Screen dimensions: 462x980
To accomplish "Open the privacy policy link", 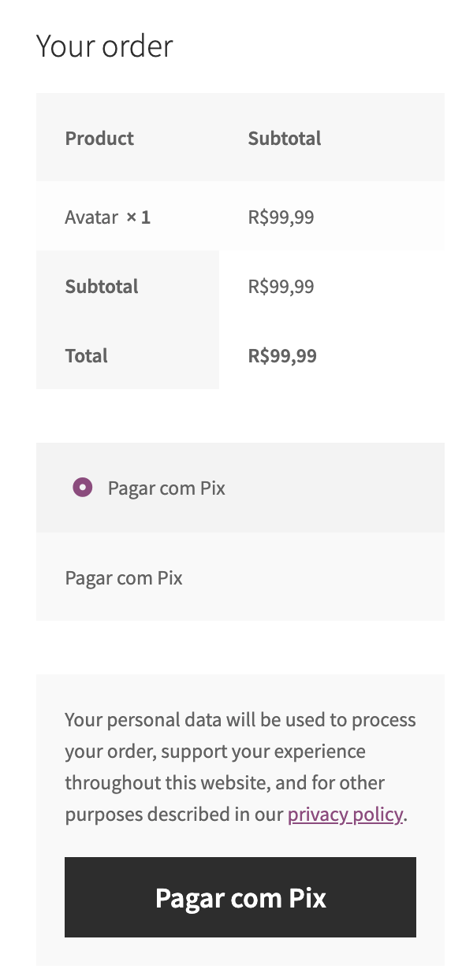I will pos(345,814).
